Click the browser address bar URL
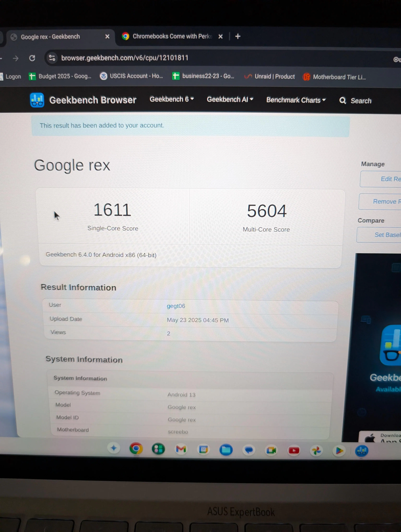Viewport: 401px width, 532px height. click(x=125, y=58)
